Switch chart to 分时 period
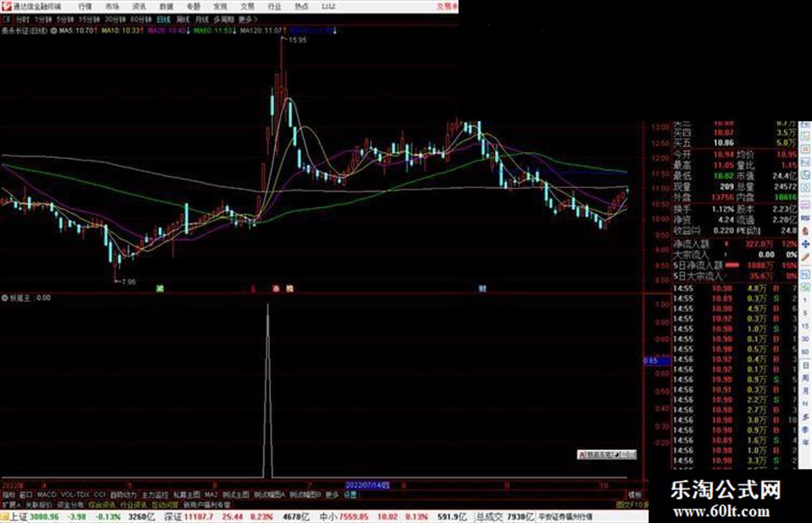This screenshot has height=523, width=812. point(22,20)
